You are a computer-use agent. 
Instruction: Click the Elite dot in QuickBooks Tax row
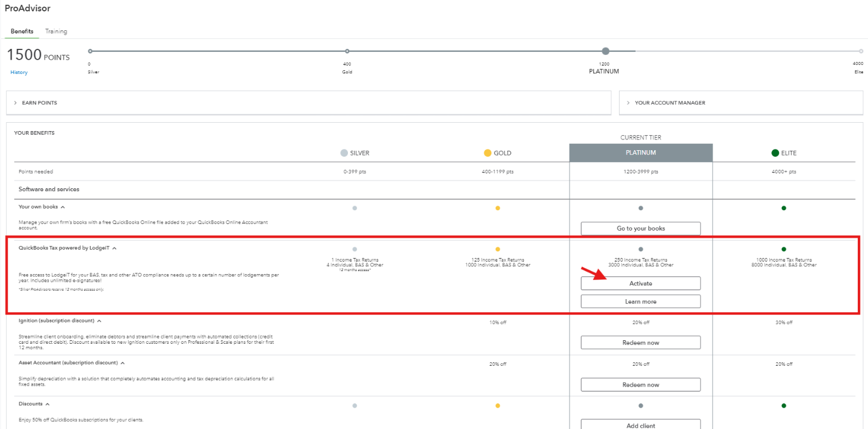[783, 249]
